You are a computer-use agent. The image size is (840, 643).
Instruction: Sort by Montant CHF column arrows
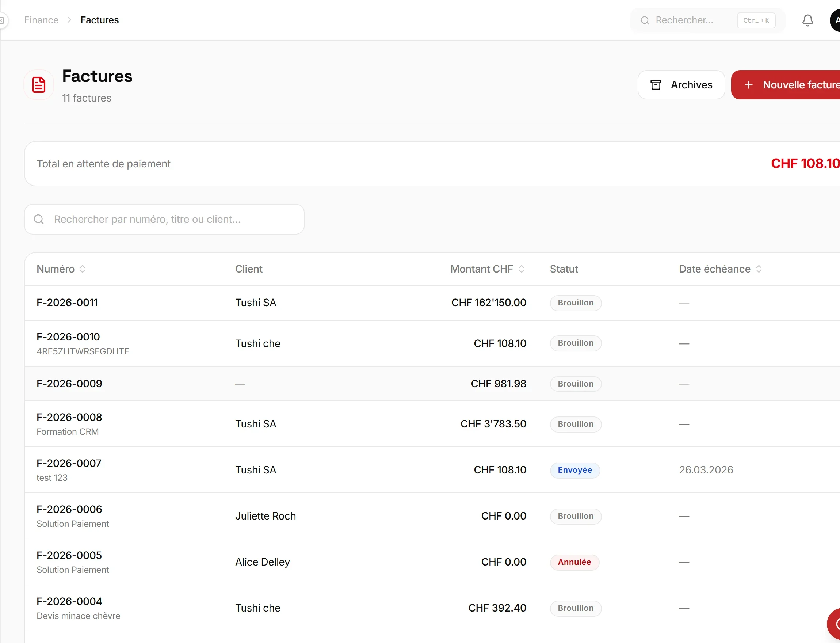click(521, 269)
